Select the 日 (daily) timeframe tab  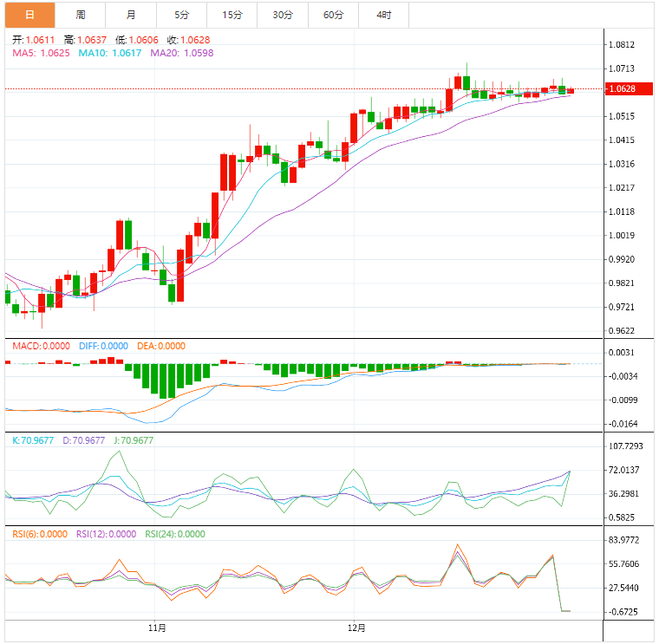tap(30, 15)
